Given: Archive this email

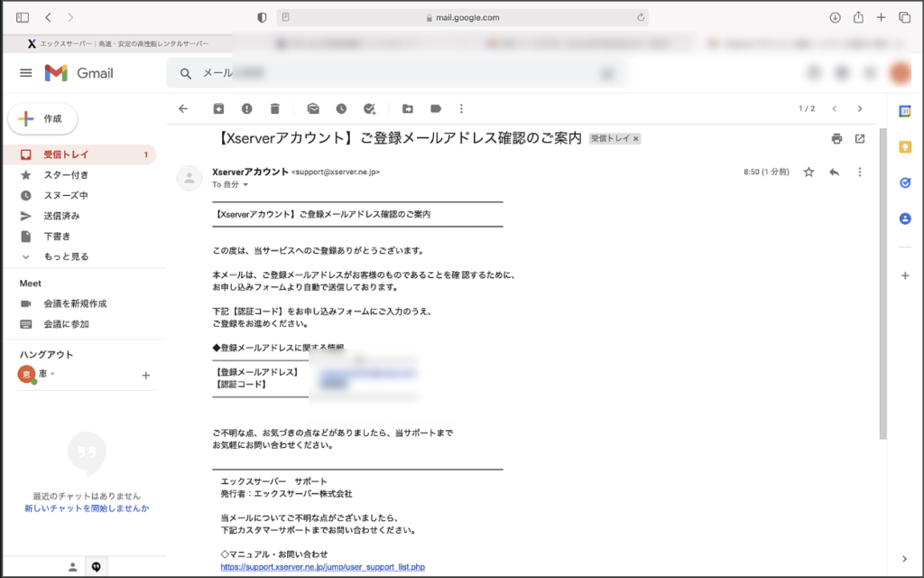Looking at the screenshot, I should click(x=218, y=108).
